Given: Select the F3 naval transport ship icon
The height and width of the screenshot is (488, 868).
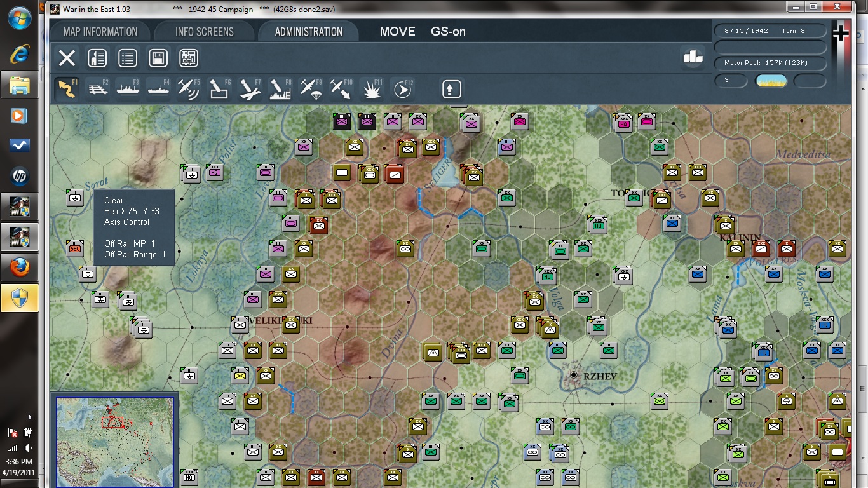Looking at the screenshot, I should [128, 89].
